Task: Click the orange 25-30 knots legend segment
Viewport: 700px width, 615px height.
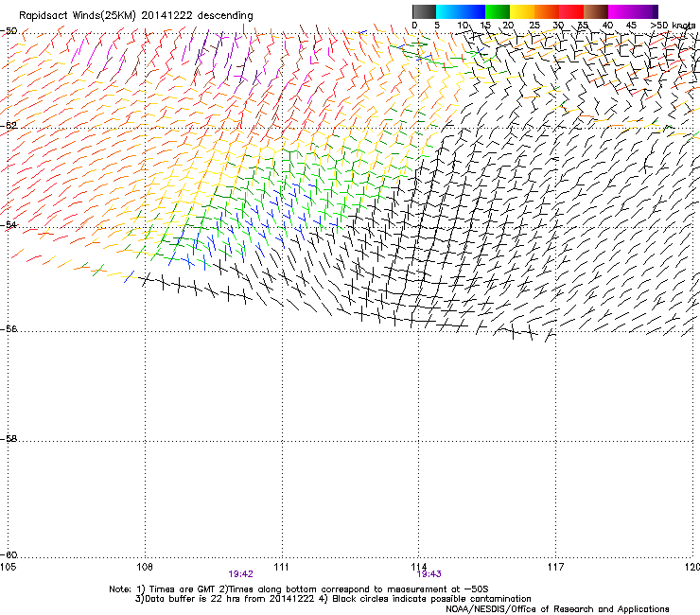Action: [x=547, y=11]
